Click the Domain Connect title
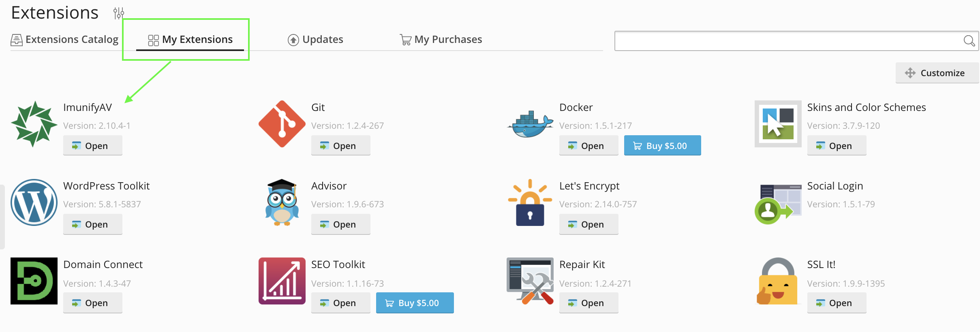 click(103, 264)
